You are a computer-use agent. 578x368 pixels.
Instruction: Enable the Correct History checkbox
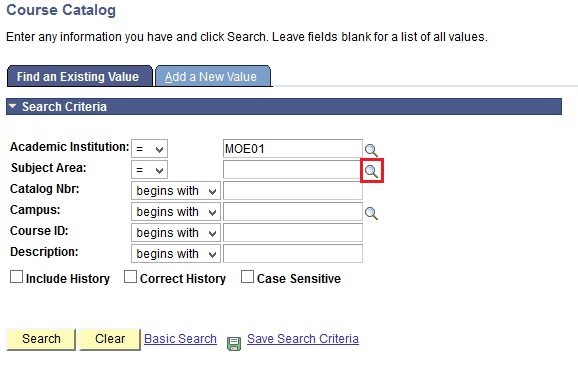click(130, 277)
